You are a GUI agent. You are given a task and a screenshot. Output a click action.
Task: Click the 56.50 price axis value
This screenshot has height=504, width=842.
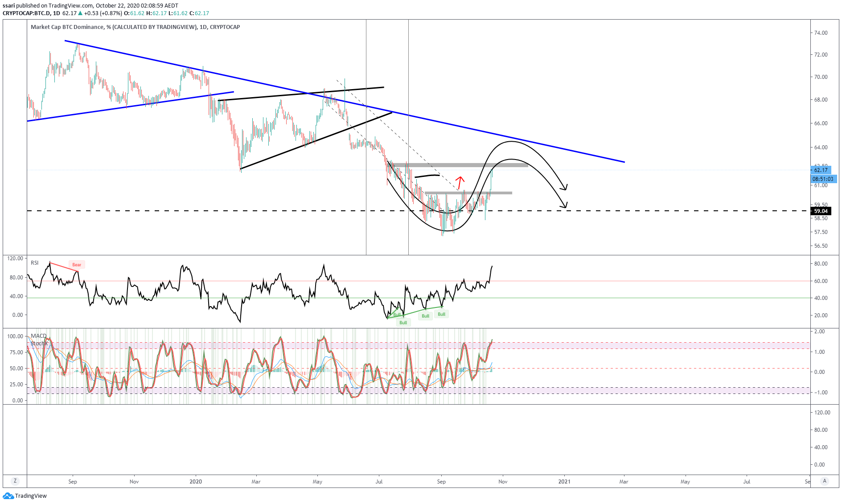click(x=821, y=246)
